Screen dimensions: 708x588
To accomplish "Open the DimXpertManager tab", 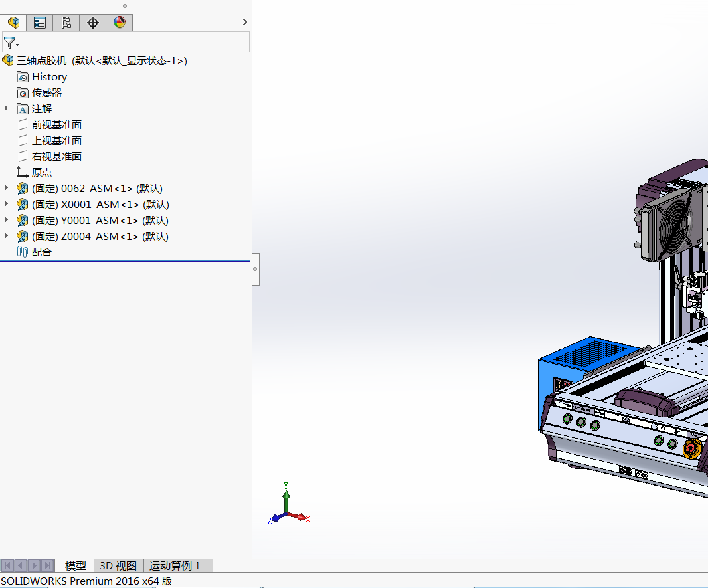I will [x=93, y=22].
